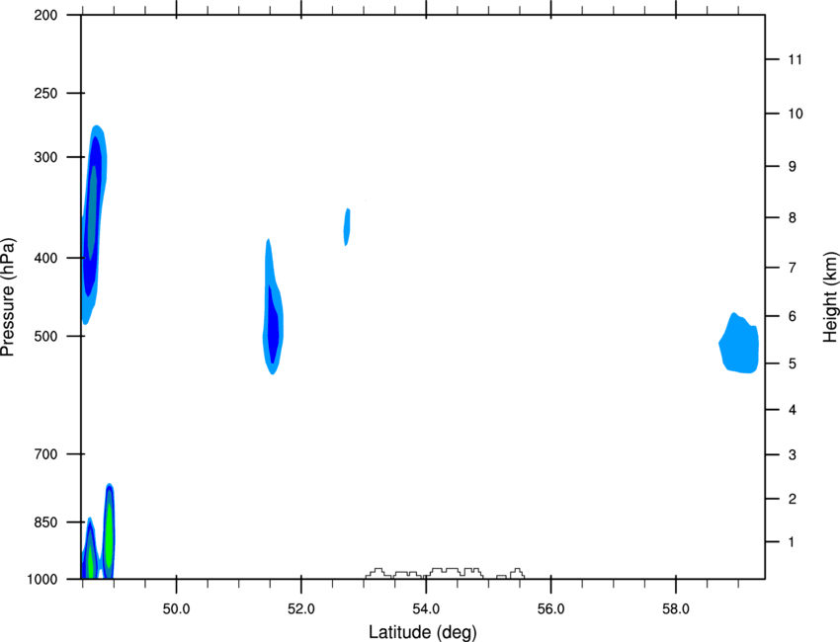The image size is (840, 642).
Task: Click the 200 pressure tick label
Action: pyautogui.click(x=45, y=15)
